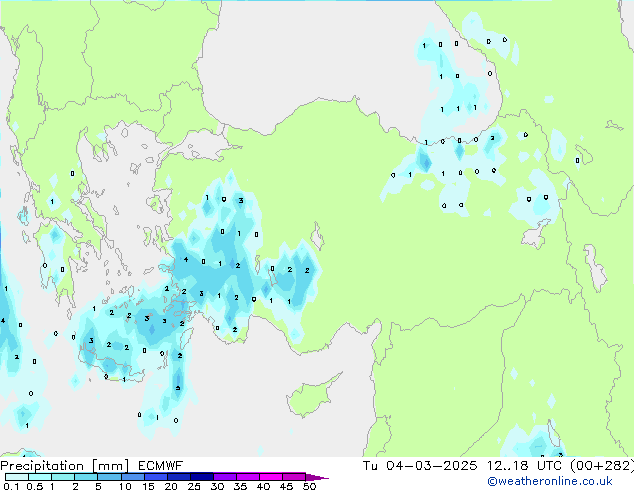
Task: Click the 25–30 mm dark blue legend box
Action: click(x=201, y=477)
